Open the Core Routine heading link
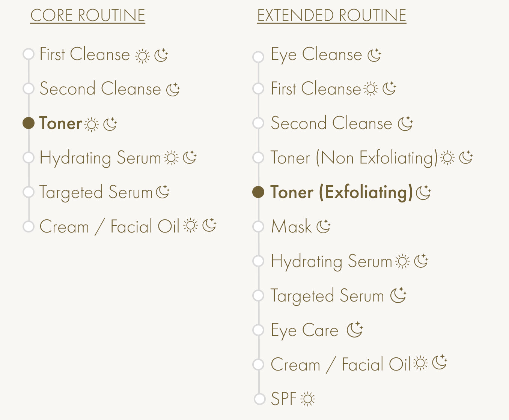This screenshot has width=509, height=420. click(x=88, y=16)
